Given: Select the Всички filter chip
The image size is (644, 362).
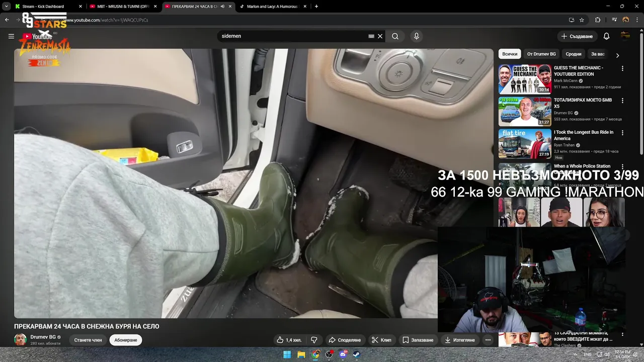Looking at the screenshot, I should pos(510,54).
